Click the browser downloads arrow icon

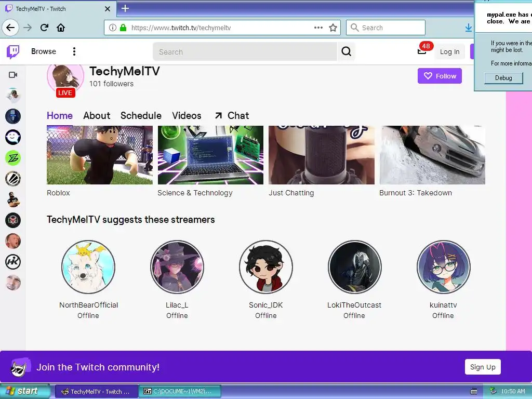469,28
